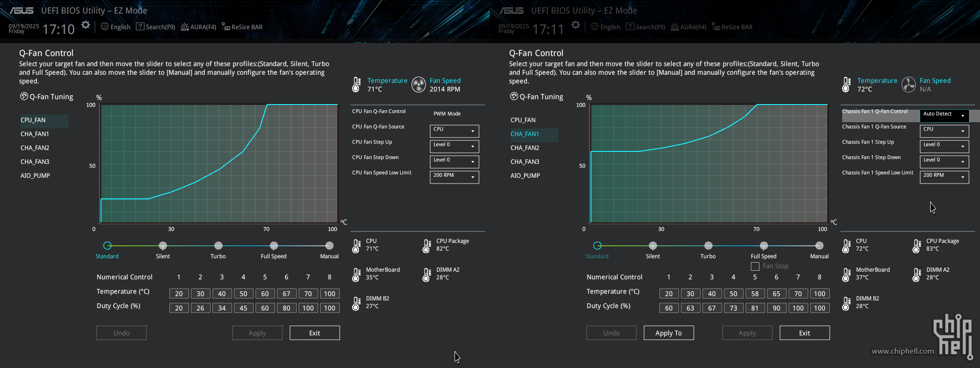980x368 pixels.
Task: Click the Apply To button
Action: tap(669, 333)
